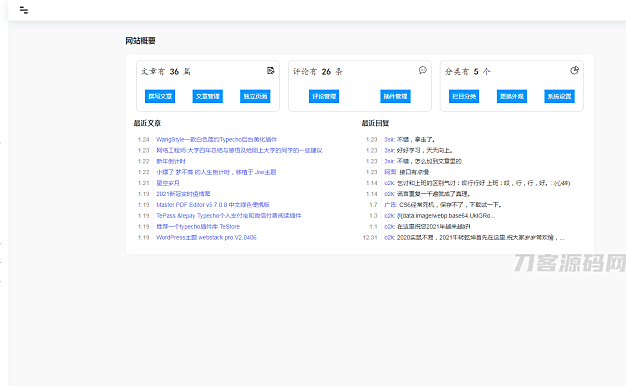This screenshot has width=626, height=386.
Task: Click the document icon in the 文章 card
Action: pos(271,71)
